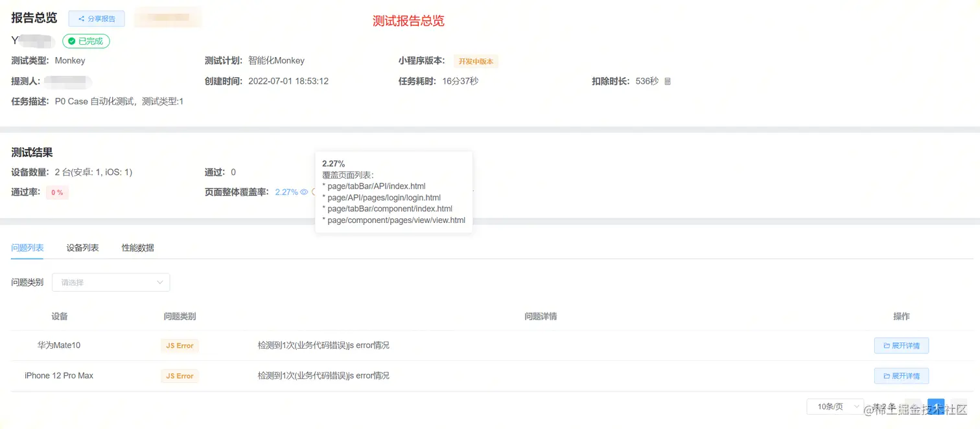Click the 华为Mate10 device cell
This screenshot has height=429, width=980.
59,345
